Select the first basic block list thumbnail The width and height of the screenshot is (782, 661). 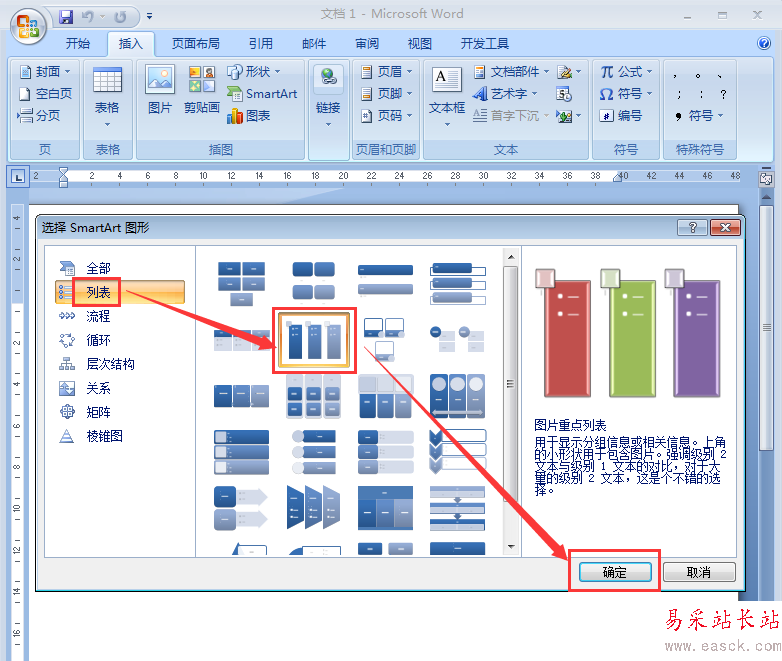click(241, 283)
